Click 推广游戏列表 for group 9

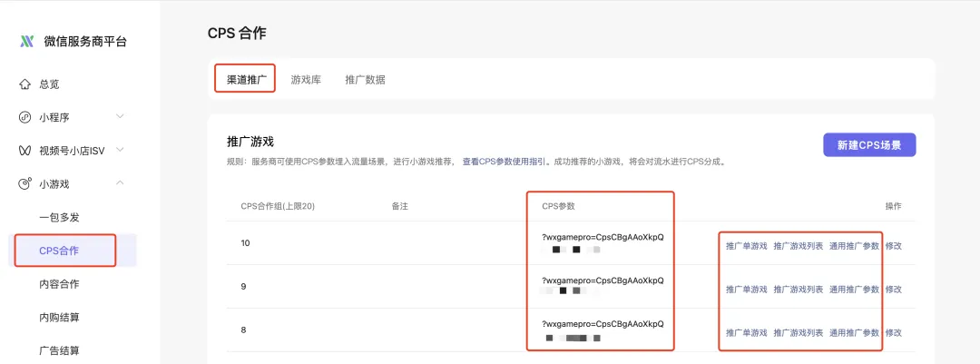pos(799,290)
